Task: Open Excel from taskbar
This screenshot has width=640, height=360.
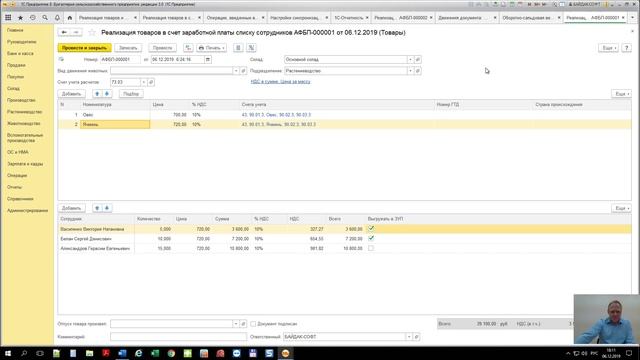Action: [x=155, y=353]
